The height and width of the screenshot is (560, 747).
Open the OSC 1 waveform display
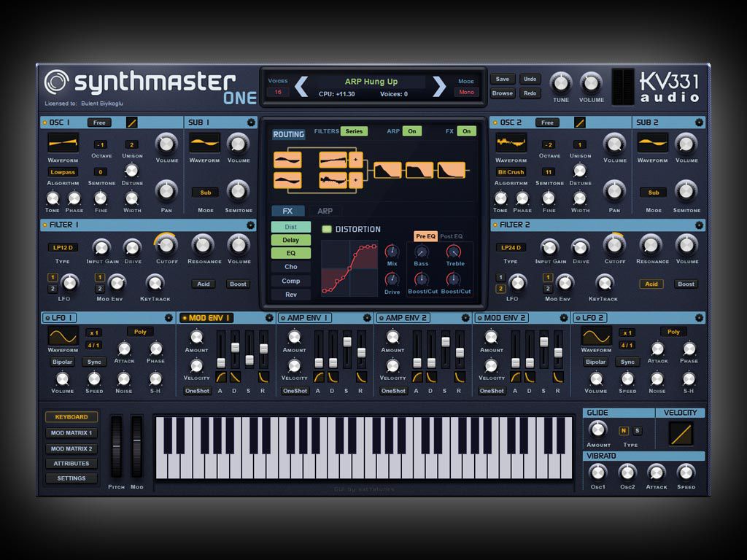tap(63, 143)
